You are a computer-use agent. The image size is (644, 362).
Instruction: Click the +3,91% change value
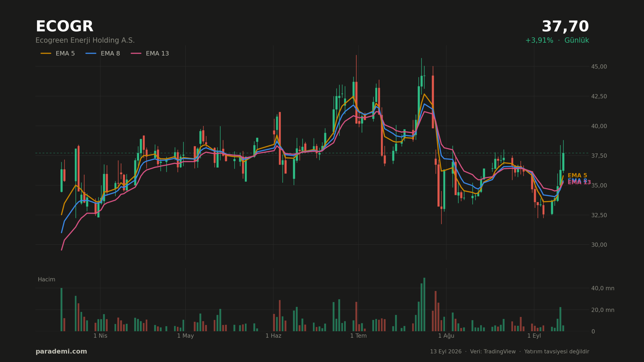(x=539, y=41)
